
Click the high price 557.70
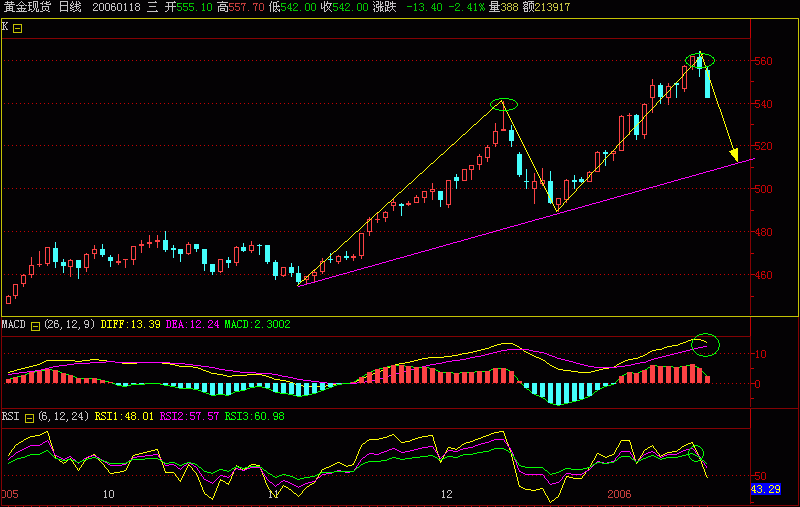click(x=246, y=7)
